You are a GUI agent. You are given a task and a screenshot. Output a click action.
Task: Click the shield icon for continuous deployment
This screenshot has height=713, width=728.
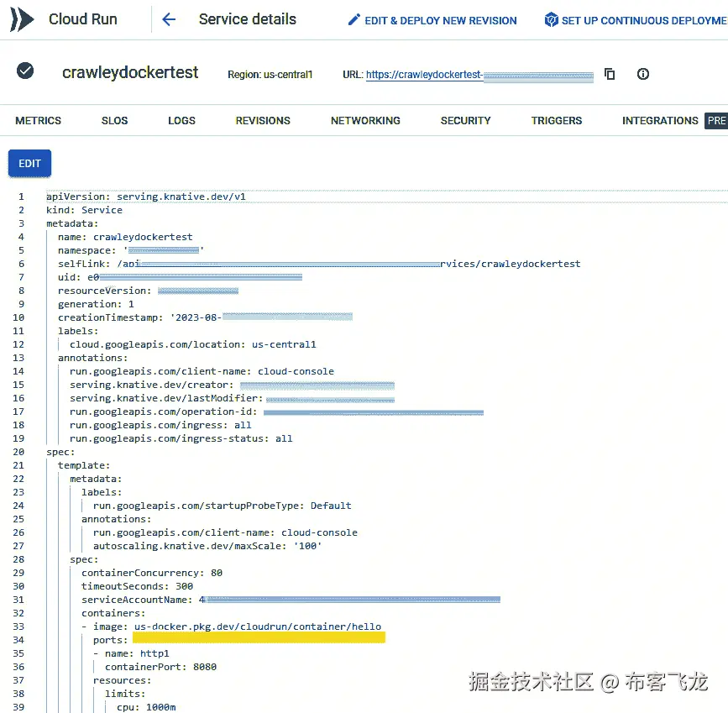point(551,19)
